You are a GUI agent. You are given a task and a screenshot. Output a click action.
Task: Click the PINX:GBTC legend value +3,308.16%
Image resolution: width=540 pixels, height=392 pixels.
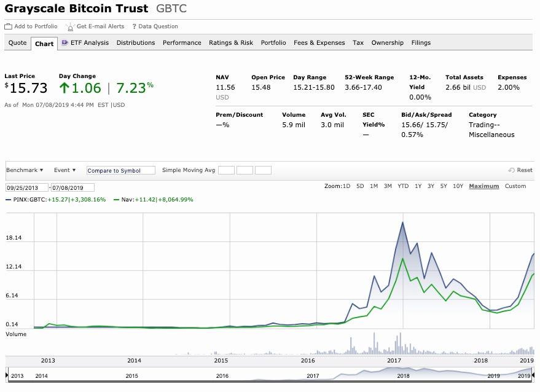[x=88, y=200]
